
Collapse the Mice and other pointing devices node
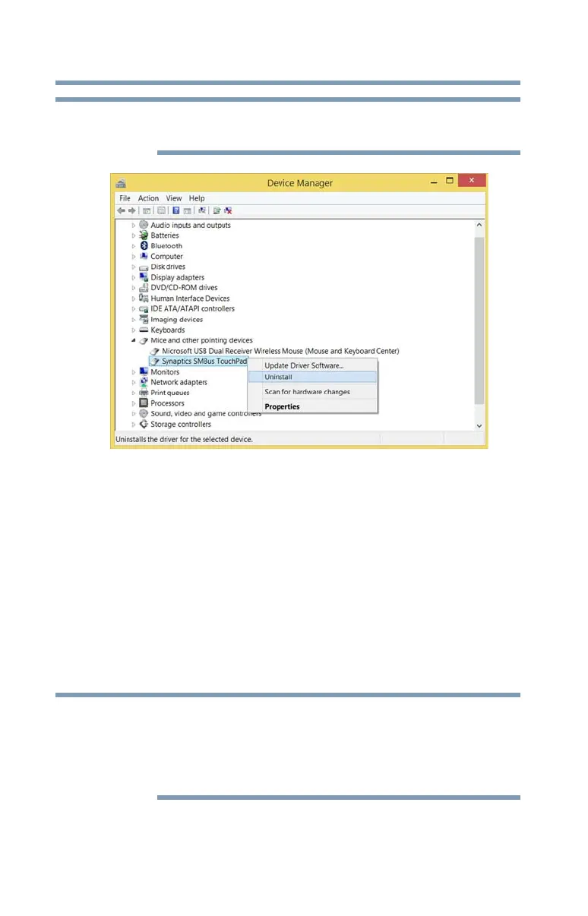point(134,341)
